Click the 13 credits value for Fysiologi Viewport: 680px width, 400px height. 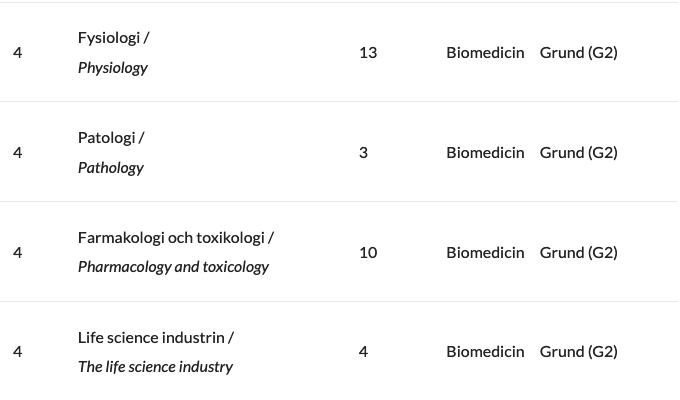[368, 53]
